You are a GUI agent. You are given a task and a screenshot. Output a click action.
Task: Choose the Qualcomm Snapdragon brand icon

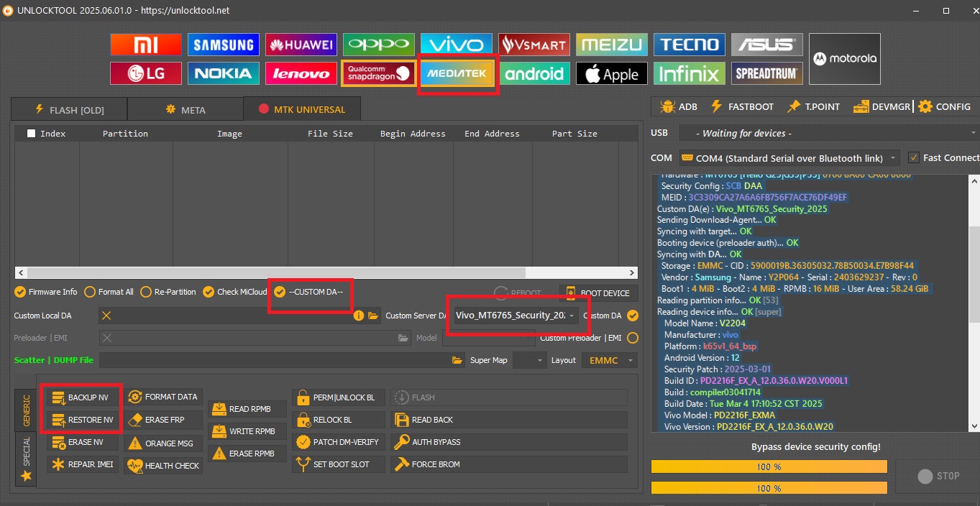378,73
